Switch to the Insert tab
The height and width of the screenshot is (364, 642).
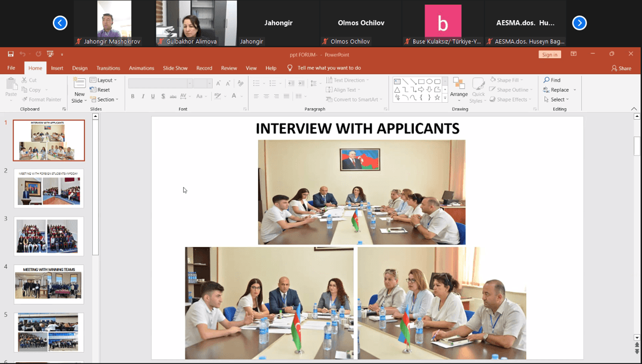tap(57, 68)
